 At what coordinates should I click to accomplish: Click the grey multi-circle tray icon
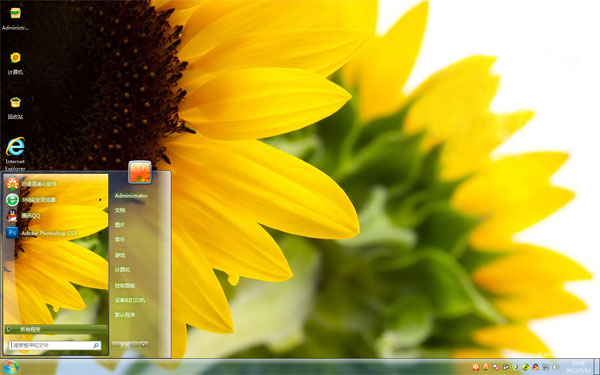click(505, 367)
